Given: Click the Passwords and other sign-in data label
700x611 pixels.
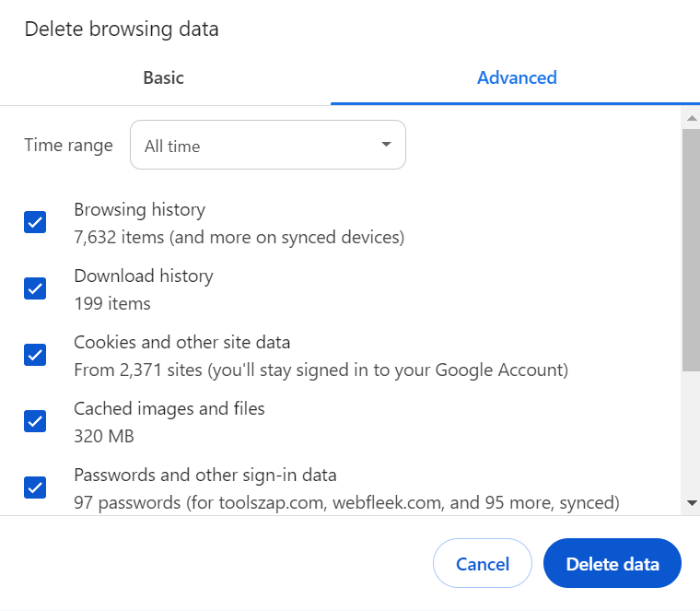Looking at the screenshot, I should tap(204, 476).
